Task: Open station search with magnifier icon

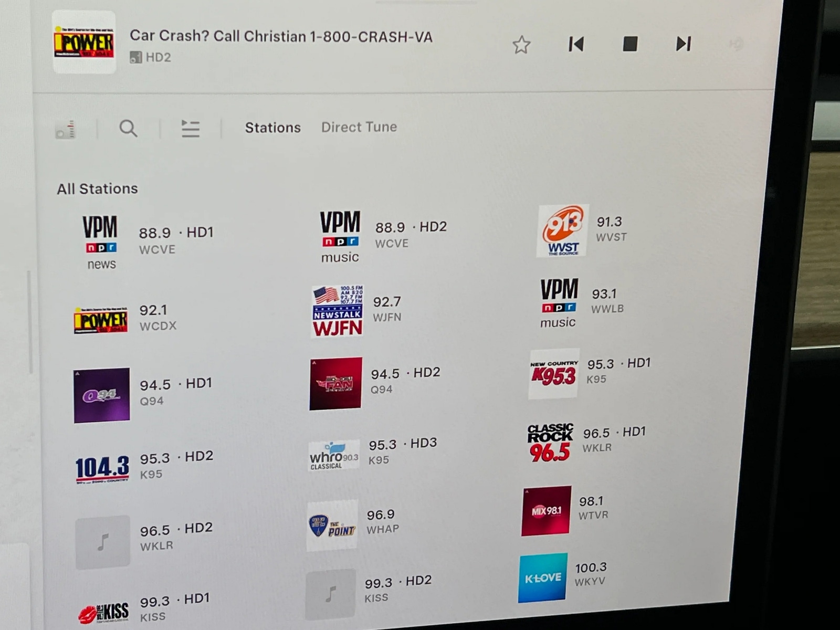Action: (x=128, y=129)
